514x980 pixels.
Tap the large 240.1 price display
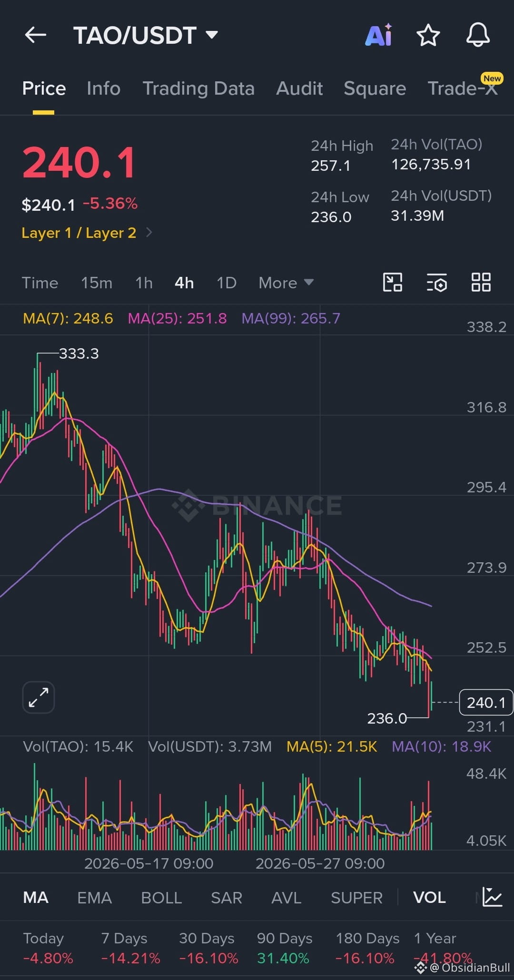[x=79, y=163]
